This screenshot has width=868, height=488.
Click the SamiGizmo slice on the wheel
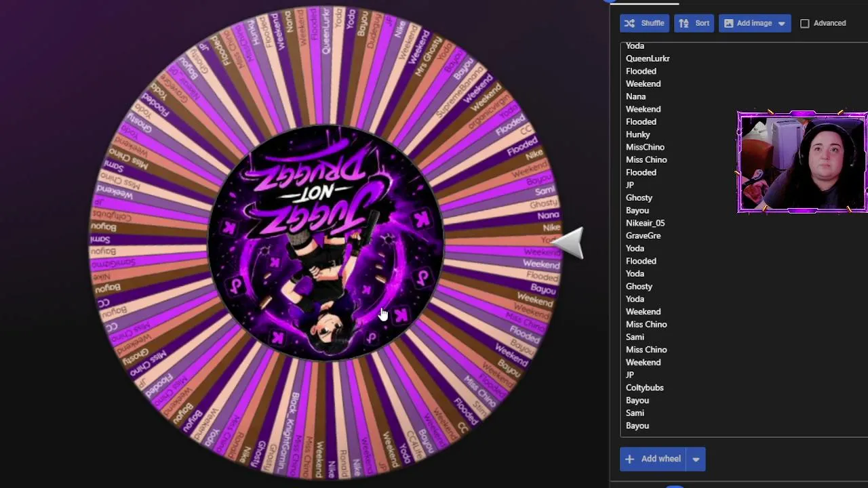pos(113,264)
